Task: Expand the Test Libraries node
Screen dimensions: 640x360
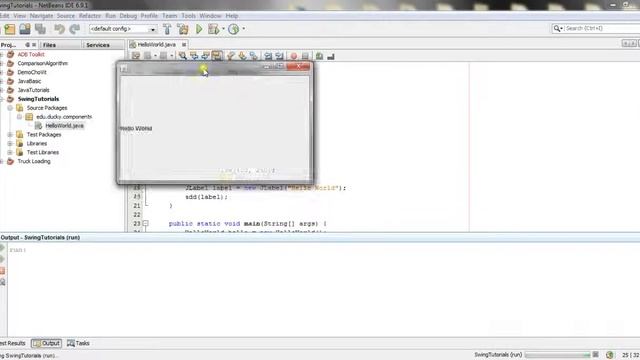Action: point(10,152)
